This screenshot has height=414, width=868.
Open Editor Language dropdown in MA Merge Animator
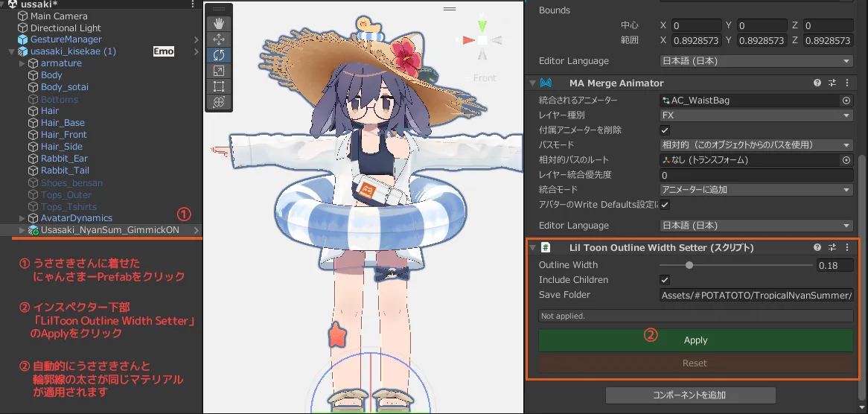pyautogui.click(x=756, y=226)
